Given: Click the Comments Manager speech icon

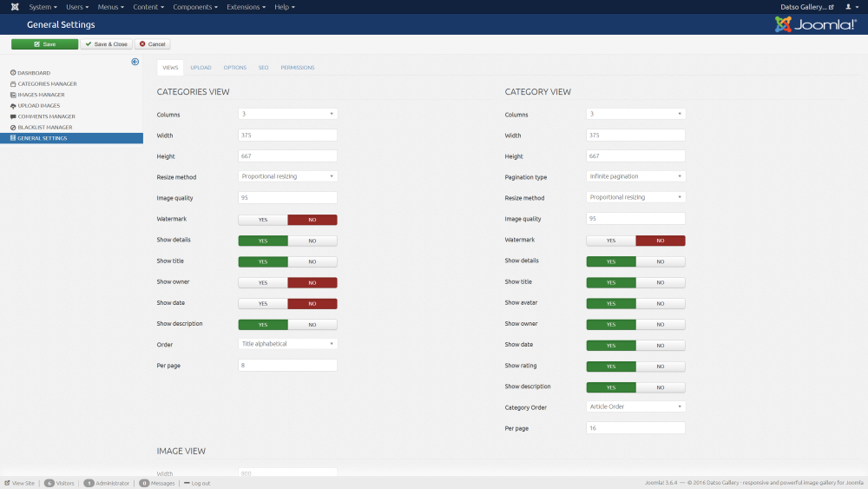Looking at the screenshot, I should tap(12, 116).
